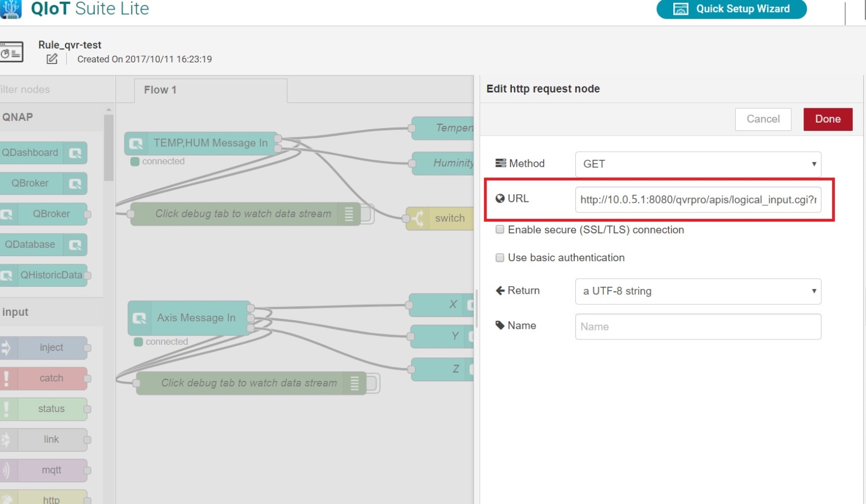
Task: Click the connected status under TEMP,HUM node
Action: (x=158, y=161)
